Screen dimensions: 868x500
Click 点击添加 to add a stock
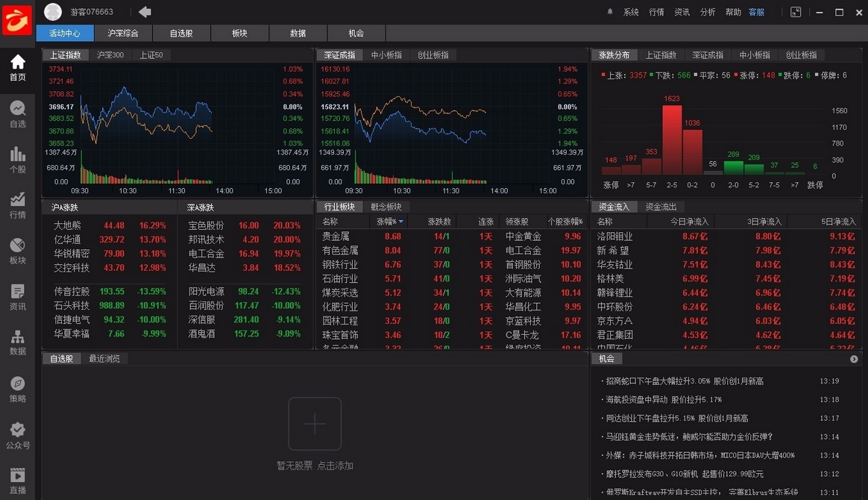tap(334, 464)
